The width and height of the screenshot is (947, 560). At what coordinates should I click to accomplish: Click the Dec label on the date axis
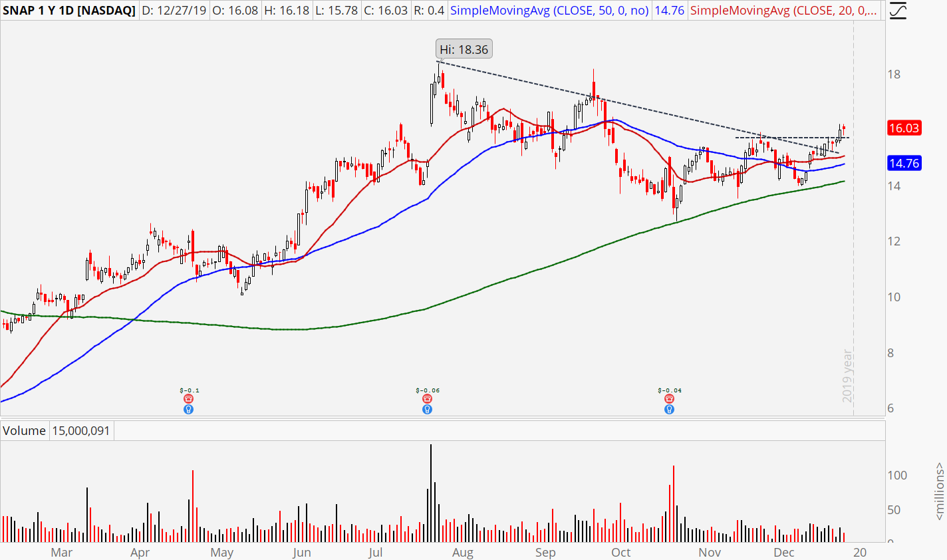click(784, 553)
